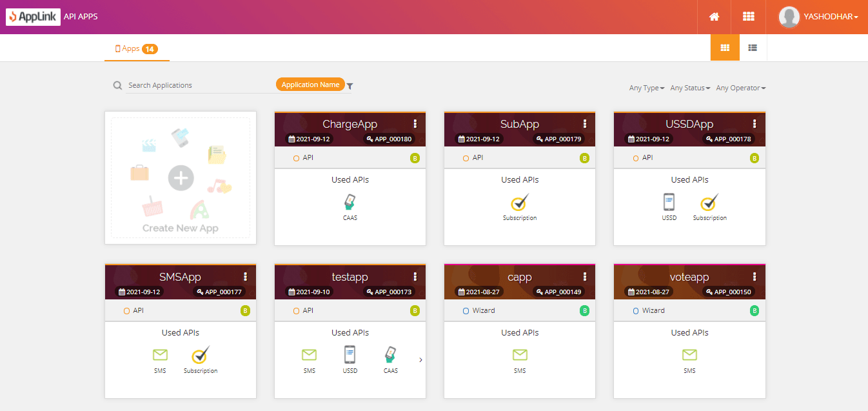The image size is (868, 411).
Task: Open the SMSApp title
Action: pos(181,277)
